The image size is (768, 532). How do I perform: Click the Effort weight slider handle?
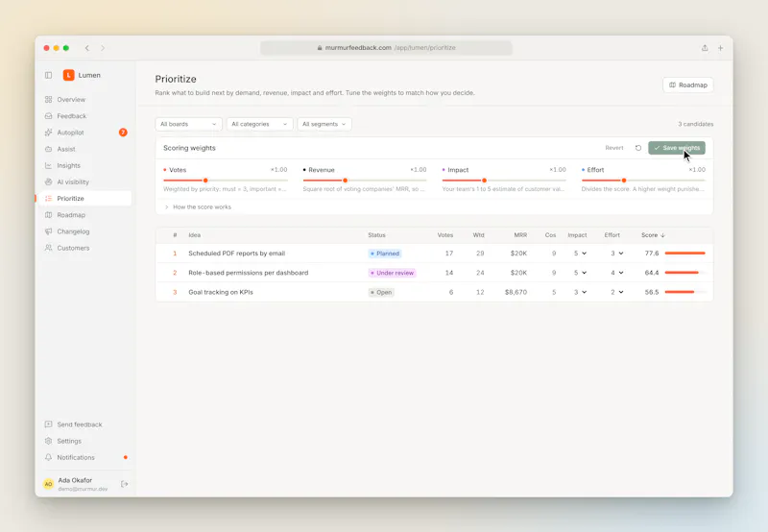pyautogui.click(x=624, y=181)
